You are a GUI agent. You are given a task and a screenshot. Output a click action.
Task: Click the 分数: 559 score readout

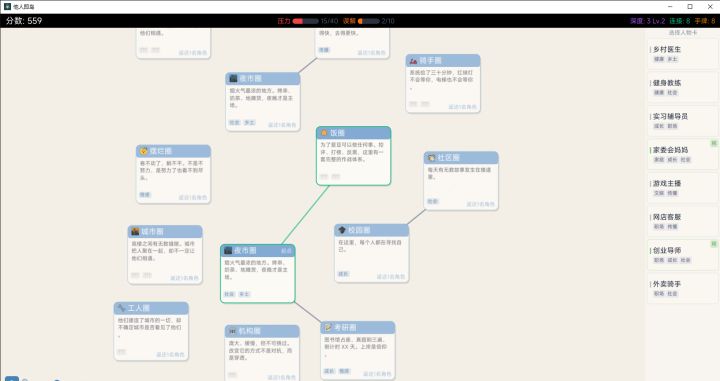click(x=24, y=21)
